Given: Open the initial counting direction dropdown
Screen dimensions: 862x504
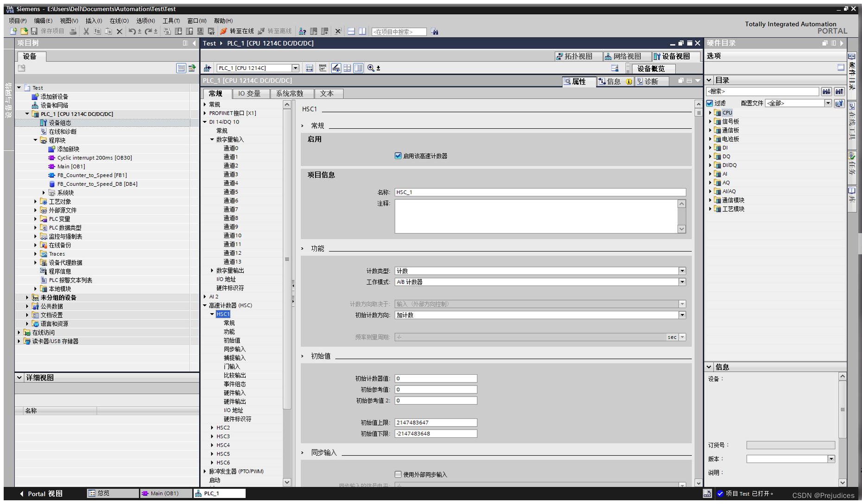Looking at the screenshot, I should (x=682, y=315).
